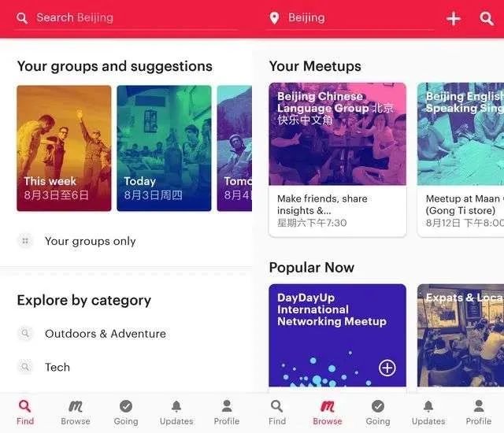Select the Going tab on left screen

pos(126,413)
